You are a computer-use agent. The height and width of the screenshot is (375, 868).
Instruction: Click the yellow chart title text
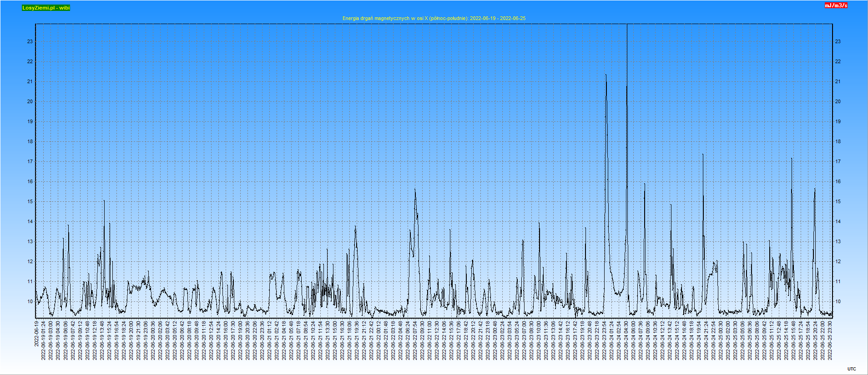[434, 18]
